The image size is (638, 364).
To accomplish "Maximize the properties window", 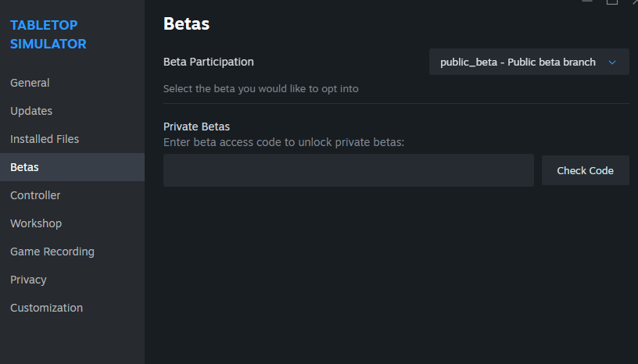I will [x=612, y=2].
